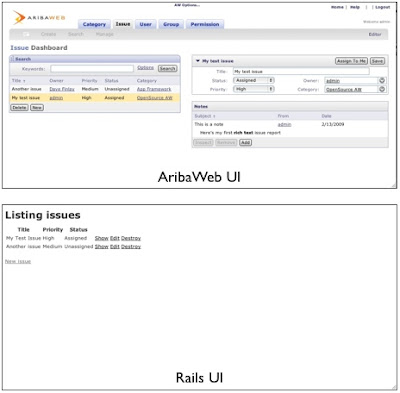Open the category chooser icon beside OpenSource AW
The image size is (400, 393).
click(382, 89)
